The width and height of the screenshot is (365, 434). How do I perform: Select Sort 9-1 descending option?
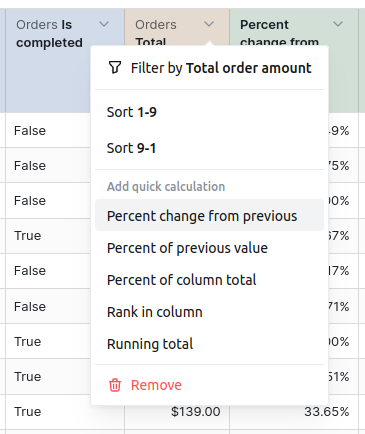(209, 148)
